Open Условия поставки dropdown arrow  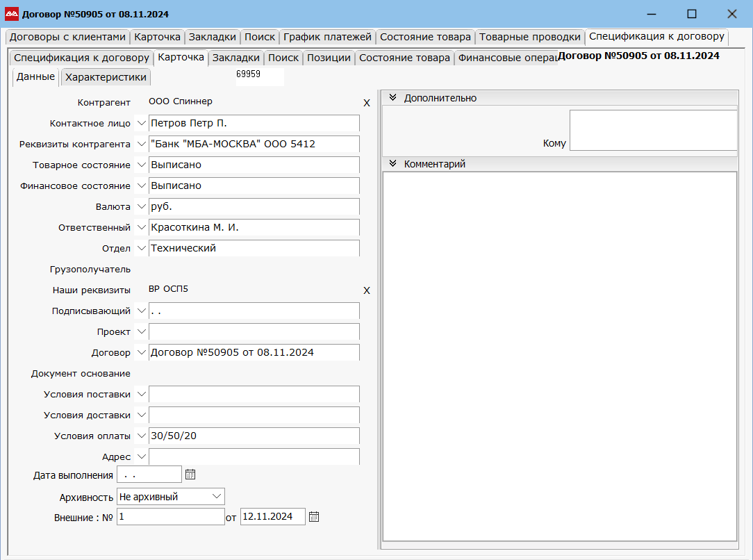tap(141, 395)
